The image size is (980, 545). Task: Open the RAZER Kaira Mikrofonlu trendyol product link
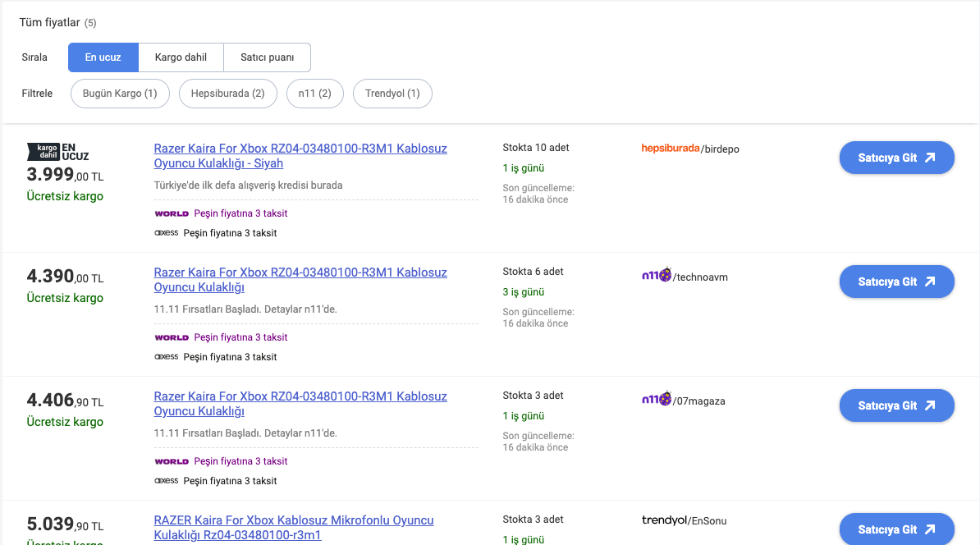coord(294,528)
